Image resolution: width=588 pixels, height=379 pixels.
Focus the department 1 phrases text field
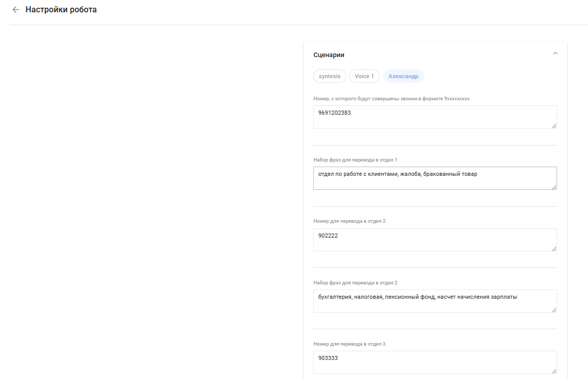[x=435, y=178]
